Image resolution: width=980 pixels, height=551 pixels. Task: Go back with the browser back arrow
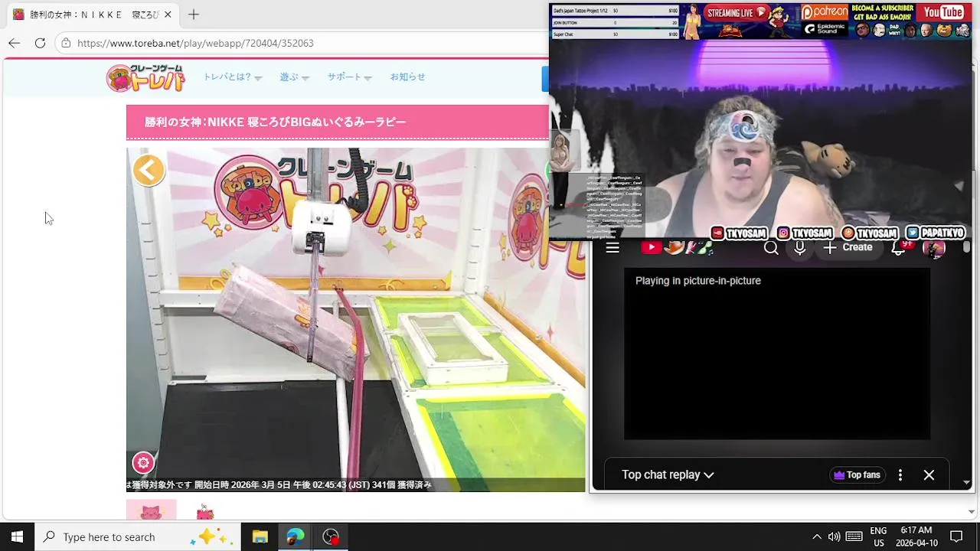(14, 43)
